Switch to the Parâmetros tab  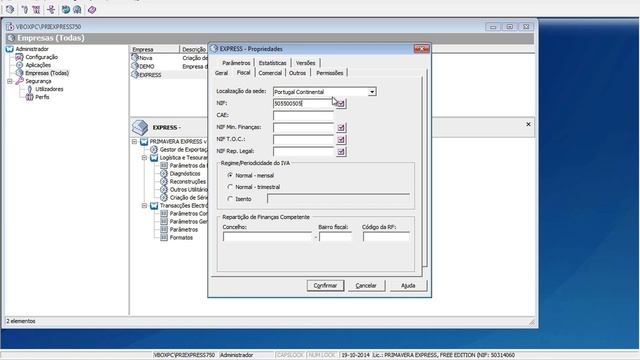click(236, 63)
